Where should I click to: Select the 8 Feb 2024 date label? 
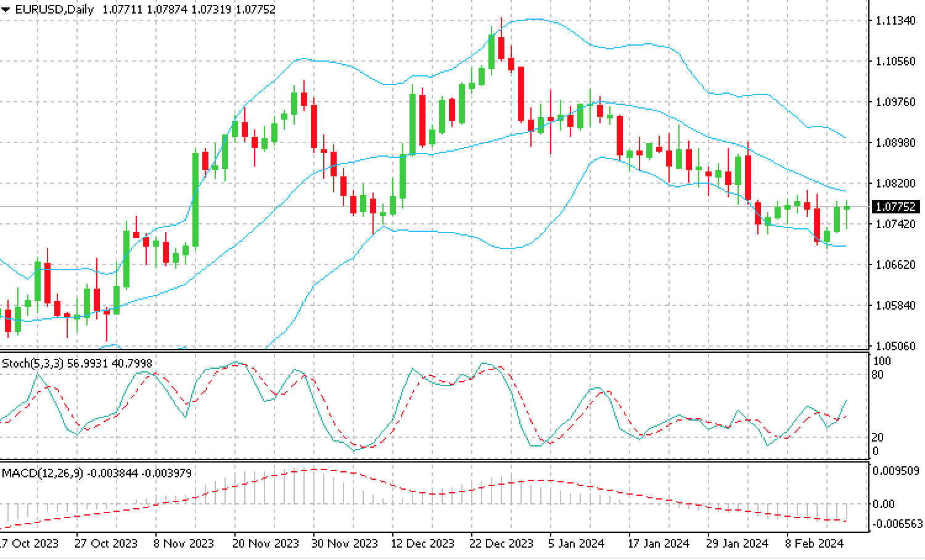815,543
